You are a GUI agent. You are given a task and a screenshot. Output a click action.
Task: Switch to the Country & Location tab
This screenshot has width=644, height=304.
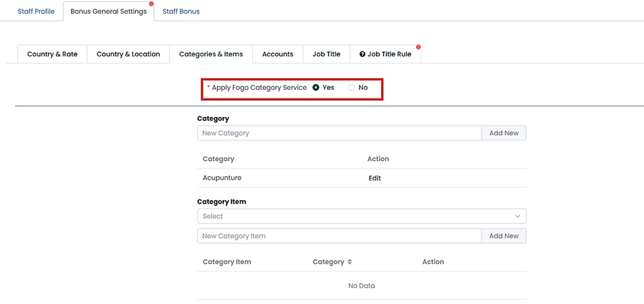click(x=128, y=54)
